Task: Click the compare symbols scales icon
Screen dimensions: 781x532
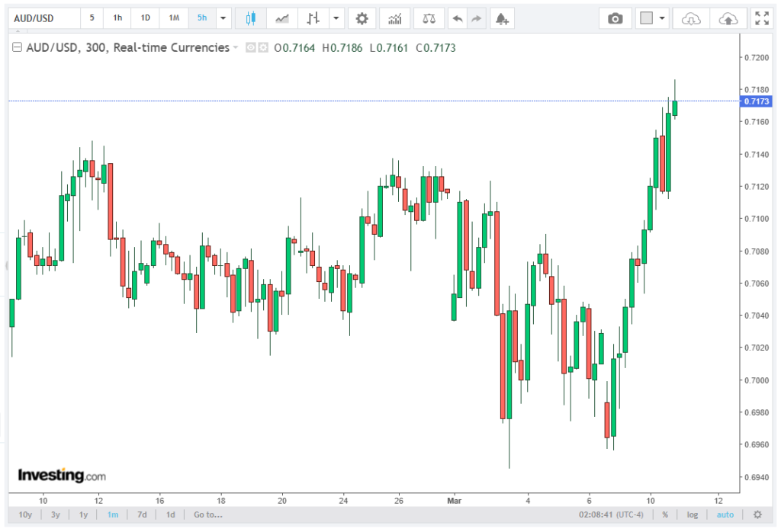Action: 429,18
